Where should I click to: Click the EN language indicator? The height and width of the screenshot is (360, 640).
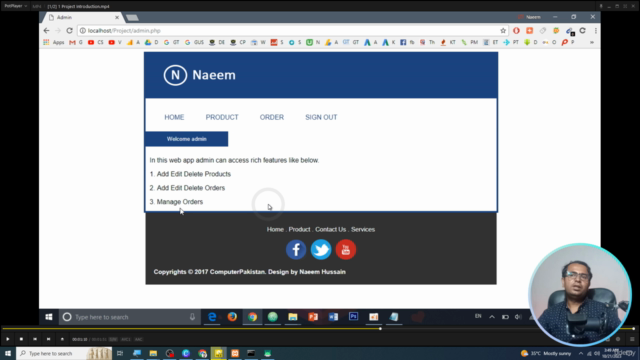tap(478, 316)
